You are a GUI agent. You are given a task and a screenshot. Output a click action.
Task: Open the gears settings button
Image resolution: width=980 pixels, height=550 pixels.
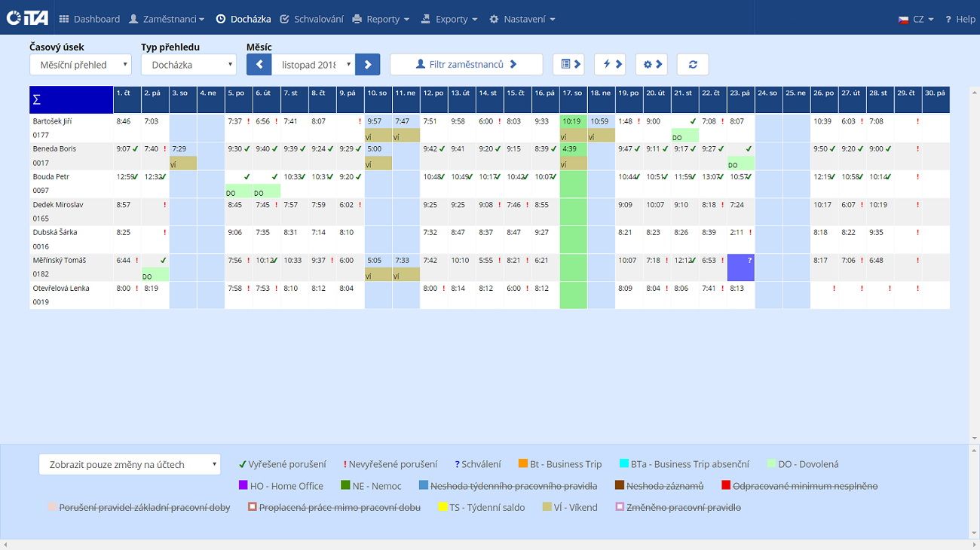pos(651,65)
